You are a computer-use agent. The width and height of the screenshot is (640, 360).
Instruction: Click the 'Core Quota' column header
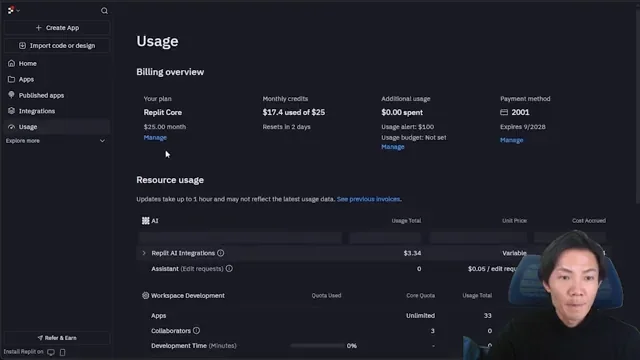pyautogui.click(x=420, y=296)
